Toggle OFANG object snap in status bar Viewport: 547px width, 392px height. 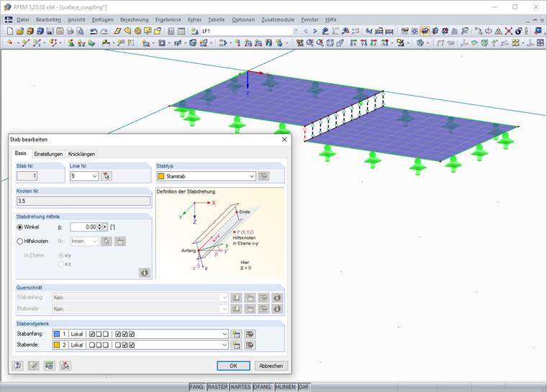click(262, 387)
